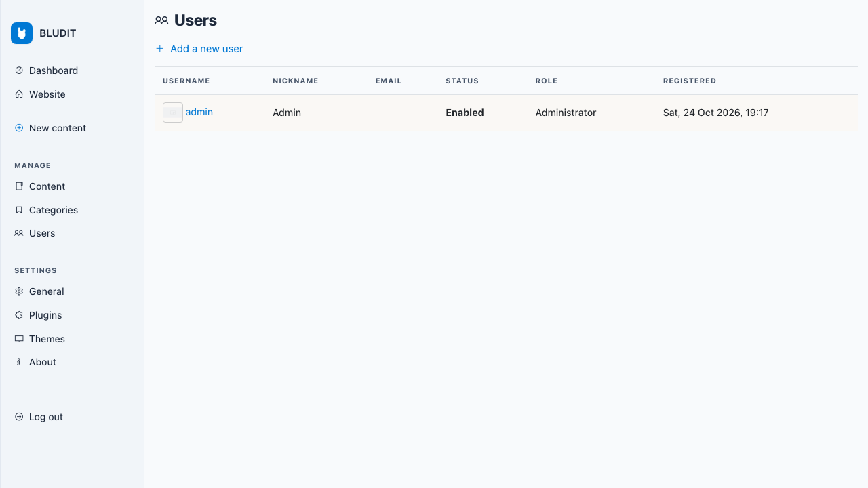The image size is (868, 488).
Task: Click the STATUS column header
Action: [x=462, y=81]
